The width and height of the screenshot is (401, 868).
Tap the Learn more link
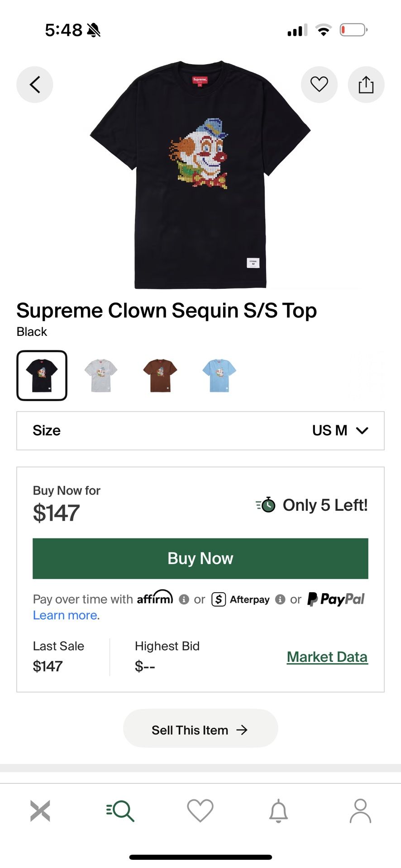point(65,615)
